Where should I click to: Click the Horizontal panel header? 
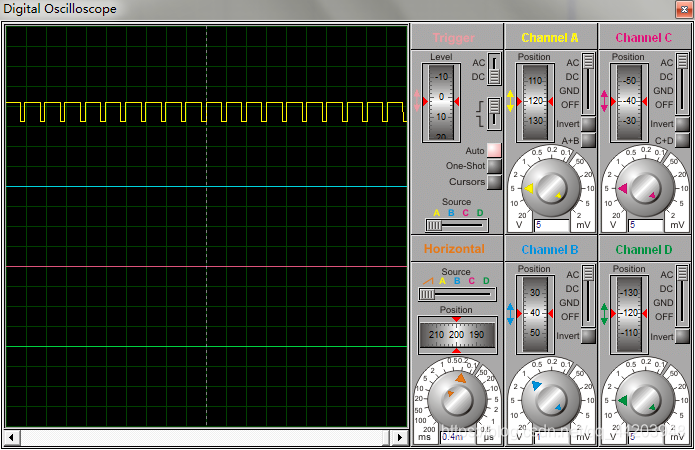(457, 249)
